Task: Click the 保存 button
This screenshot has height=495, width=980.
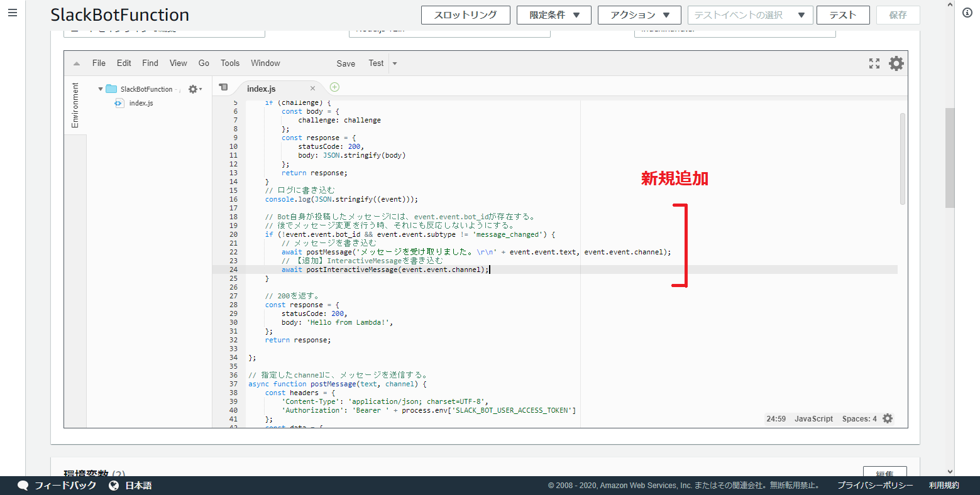Action: (898, 15)
